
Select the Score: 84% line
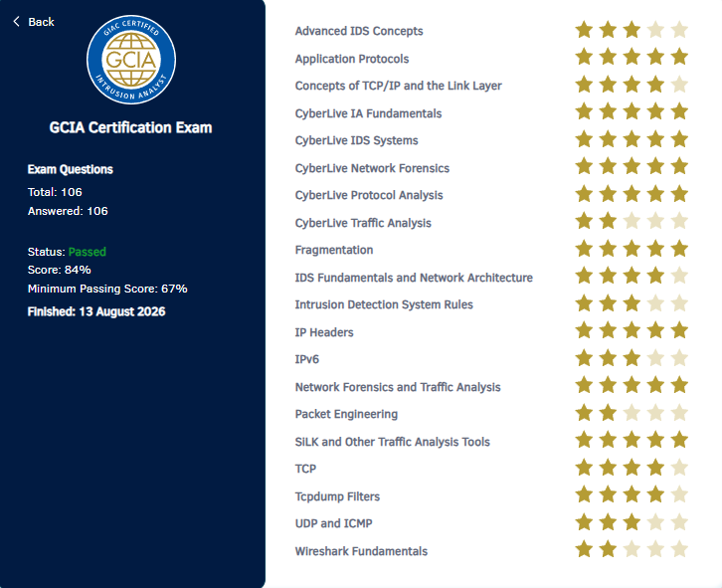[x=59, y=270]
